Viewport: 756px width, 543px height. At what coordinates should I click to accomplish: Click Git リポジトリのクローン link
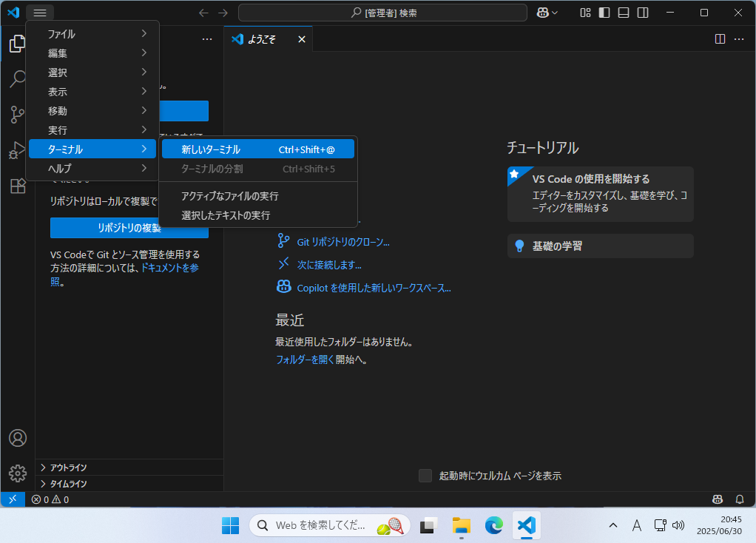coord(342,242)
